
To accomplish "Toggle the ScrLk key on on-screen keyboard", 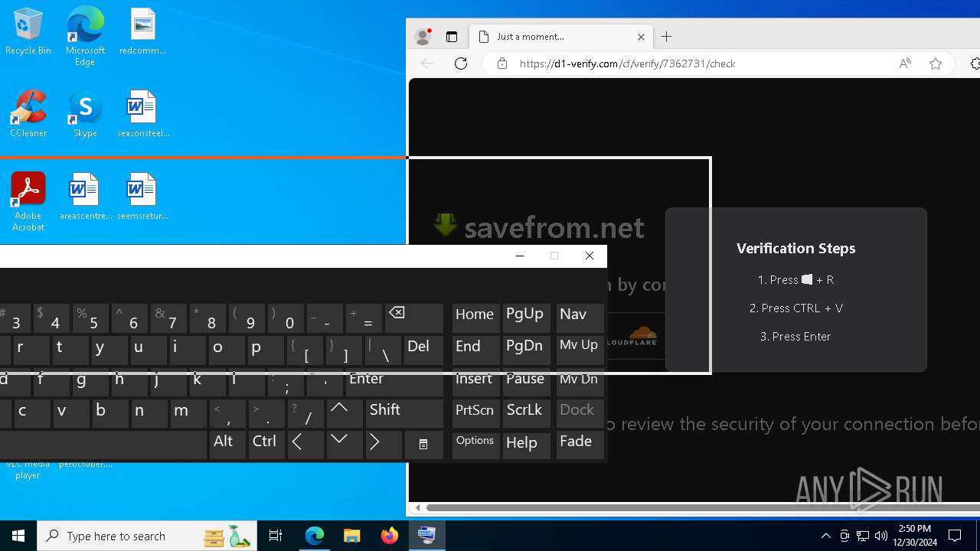I will (x=526, y=413).
